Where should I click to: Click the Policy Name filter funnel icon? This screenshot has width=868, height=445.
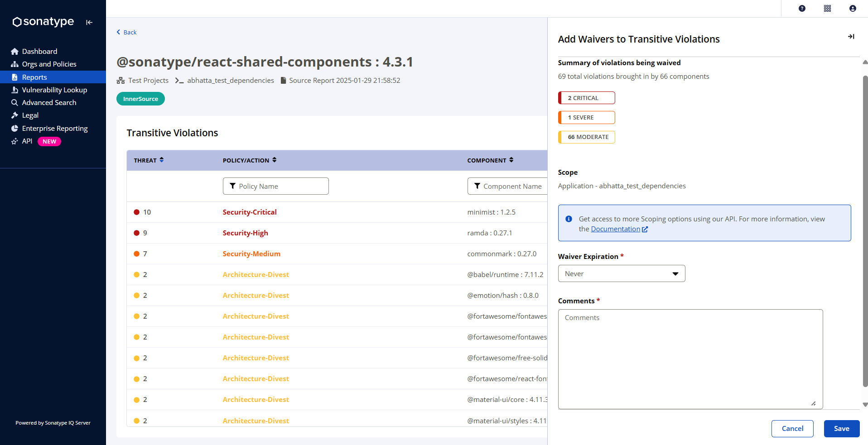coord(233,186)
